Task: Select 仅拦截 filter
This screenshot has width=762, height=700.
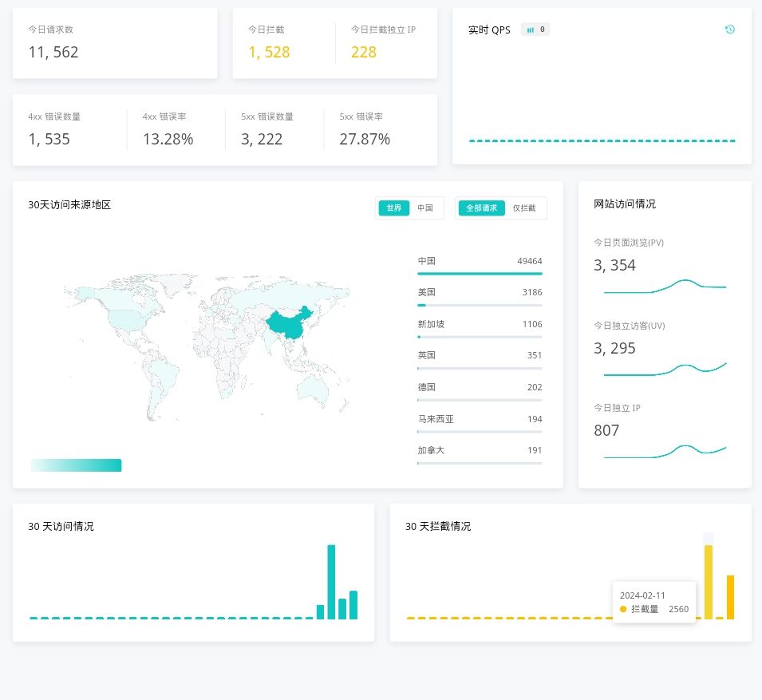Action: point(524,208)
